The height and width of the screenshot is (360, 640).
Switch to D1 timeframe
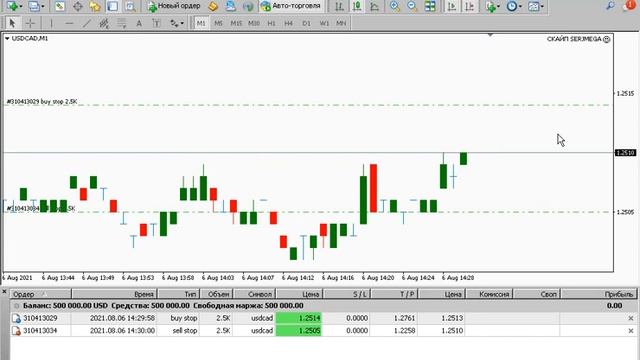(306, 23)
